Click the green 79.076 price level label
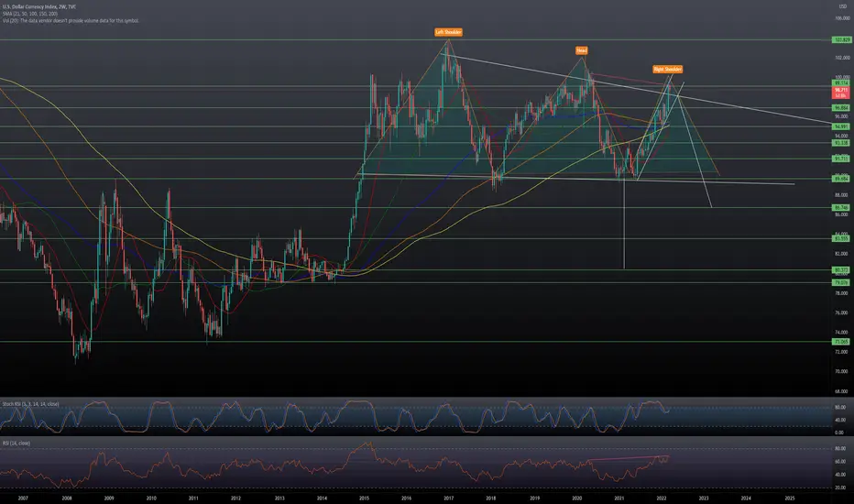Image resolution: width=854 pixels, height=504 pixels. pyautogui.click(x=841, y=283)
